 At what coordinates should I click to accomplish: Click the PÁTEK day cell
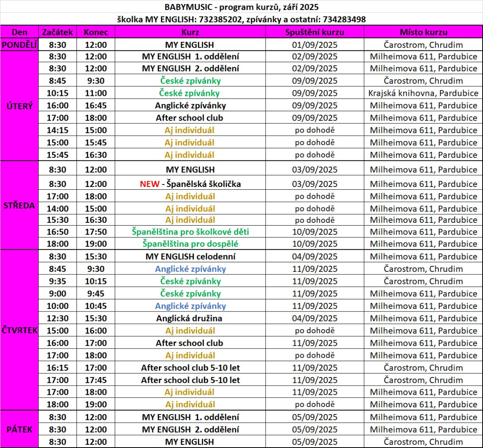point(19,429)
